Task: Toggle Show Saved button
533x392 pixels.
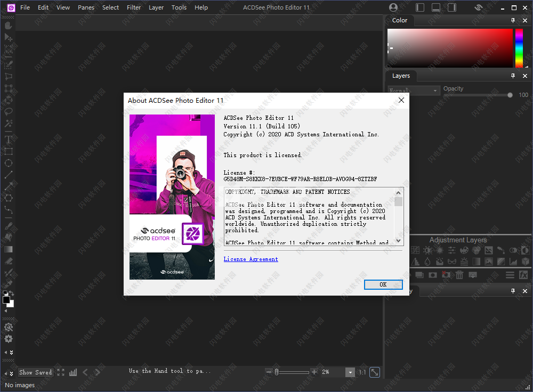Action: tap(36, 372)
